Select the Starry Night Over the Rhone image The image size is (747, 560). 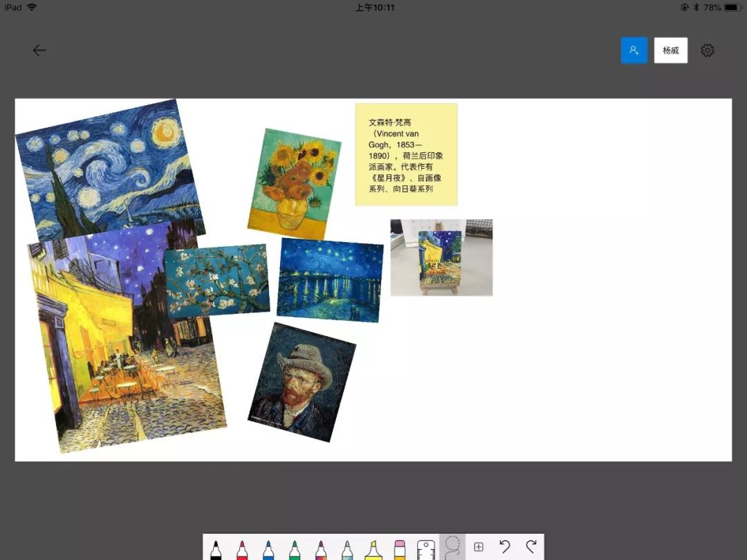[330, 280]
